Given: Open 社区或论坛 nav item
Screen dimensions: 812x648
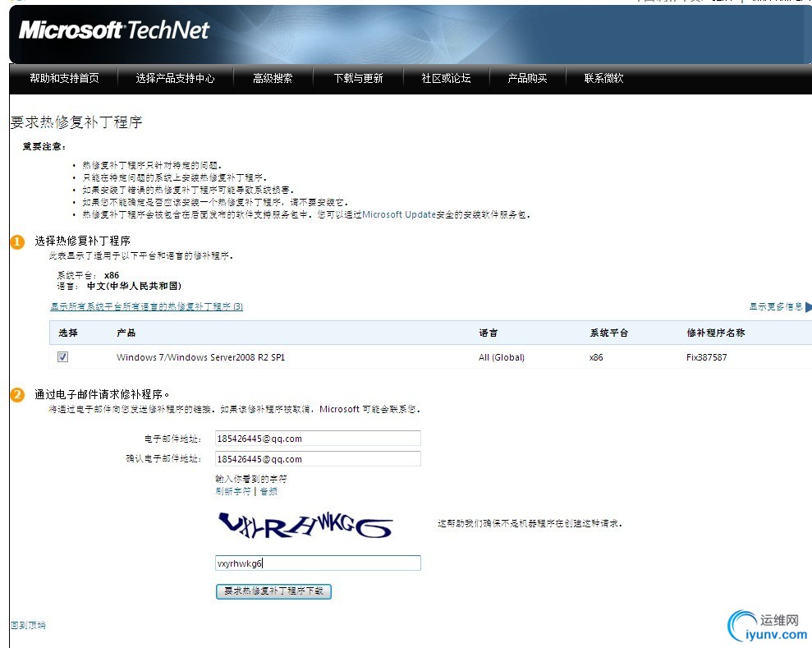Looking at the screenshot, I should tap(446, 78).
